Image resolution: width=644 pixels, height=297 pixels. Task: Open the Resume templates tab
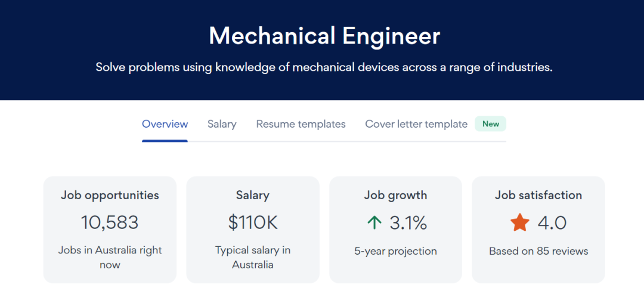(301, 124)
